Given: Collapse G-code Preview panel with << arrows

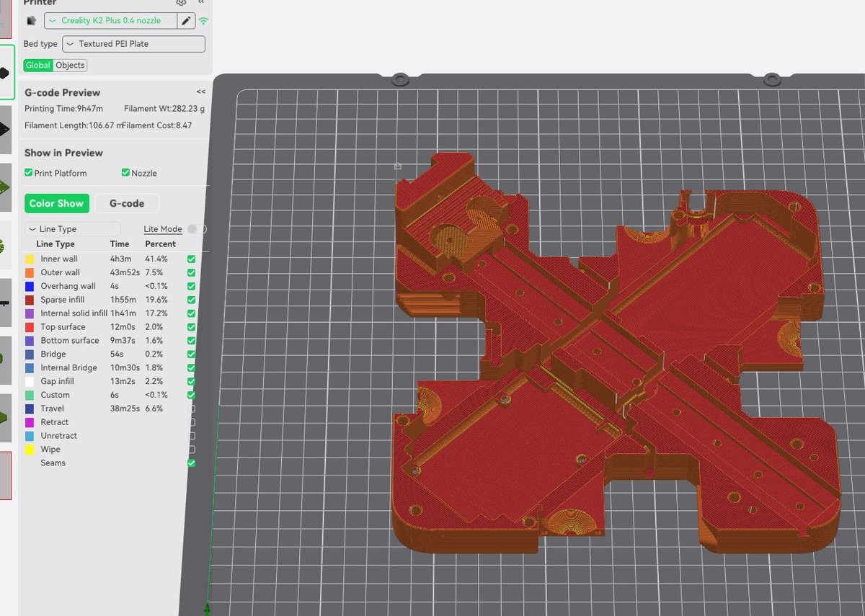Looking at the screenshot, I should [x=200, y=92].
